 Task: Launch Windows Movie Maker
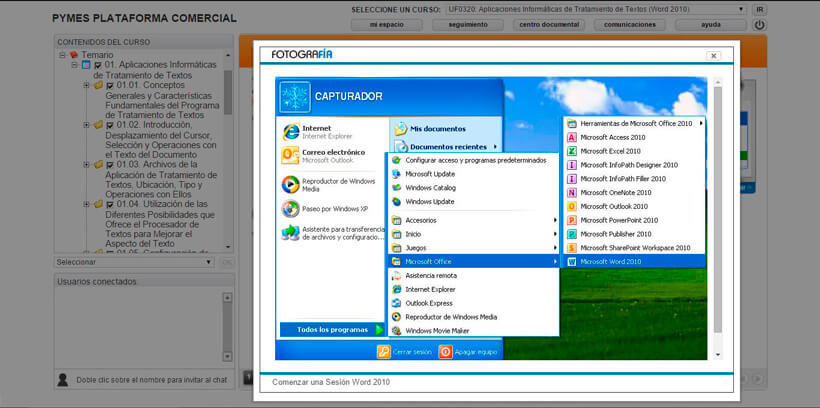475,331
